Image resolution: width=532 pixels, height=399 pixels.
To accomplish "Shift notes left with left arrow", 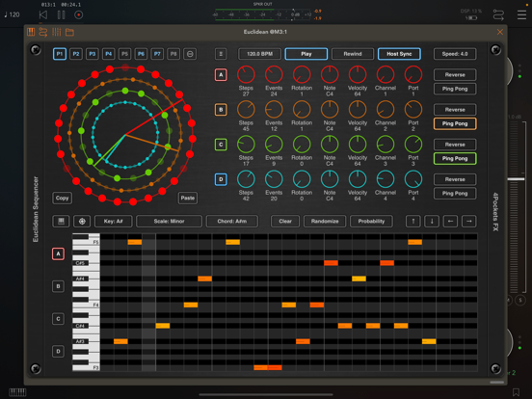I will tap(450, 222).
